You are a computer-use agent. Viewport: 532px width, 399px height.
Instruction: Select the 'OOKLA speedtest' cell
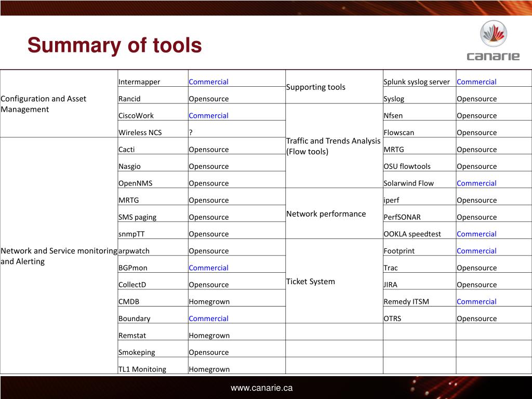coord(419,230)
